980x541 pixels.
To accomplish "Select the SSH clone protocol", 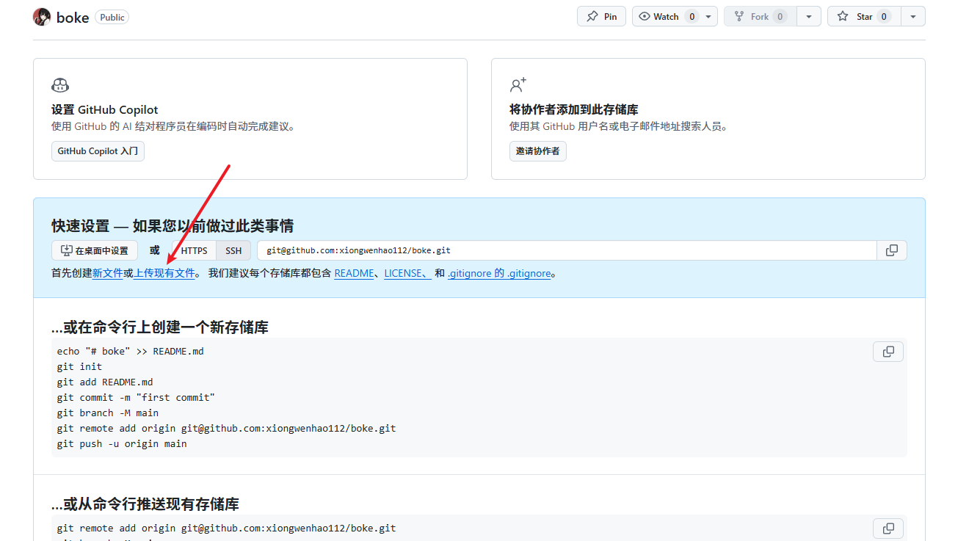I will click(233, 250).
